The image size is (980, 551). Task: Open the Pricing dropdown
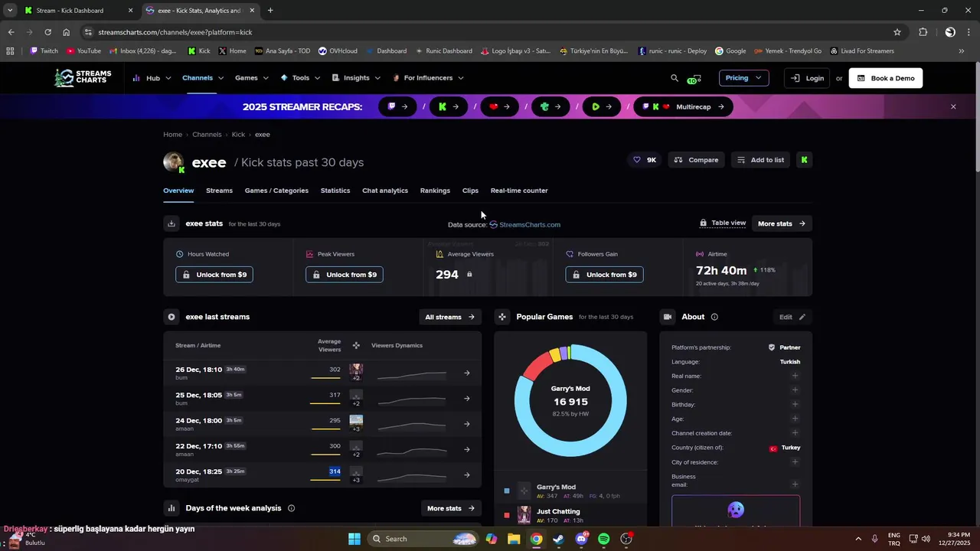click(743, 78)
